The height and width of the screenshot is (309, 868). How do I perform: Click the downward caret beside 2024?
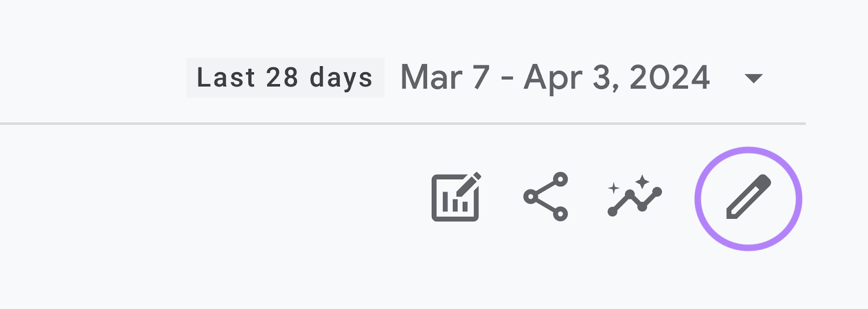pyautogui.click(x=754, y=78)
